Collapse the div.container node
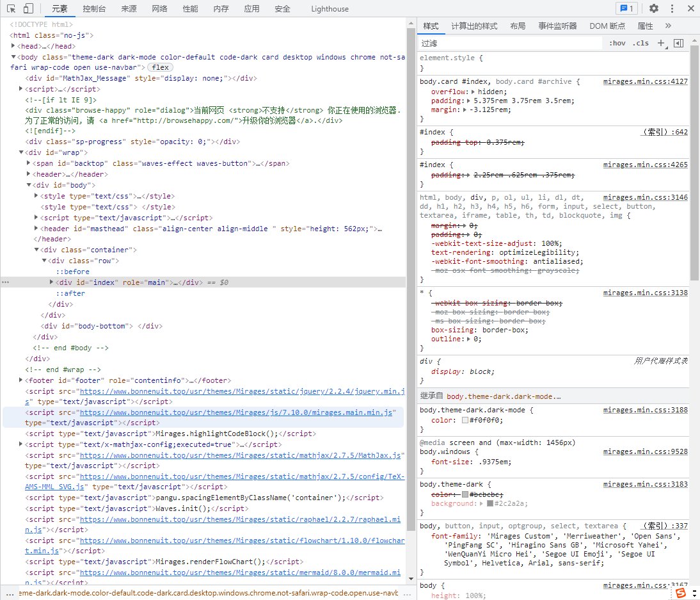 tap(36, 250)
